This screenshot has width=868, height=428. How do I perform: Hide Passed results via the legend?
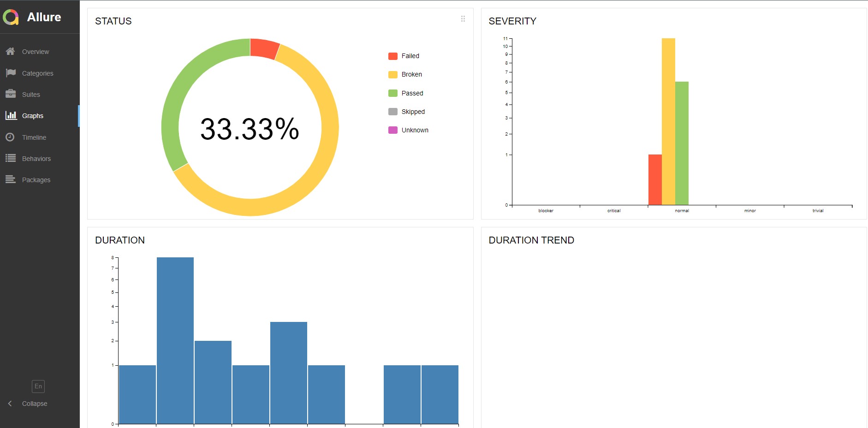click(408, 93)
